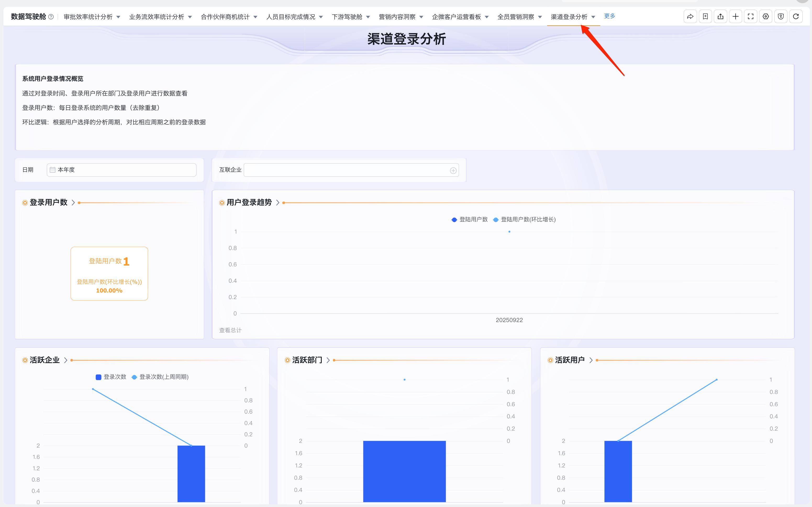Expand the 审批效率统计分析 dropdown arrow
Viewport: 812px width, 507px height.
118,17
